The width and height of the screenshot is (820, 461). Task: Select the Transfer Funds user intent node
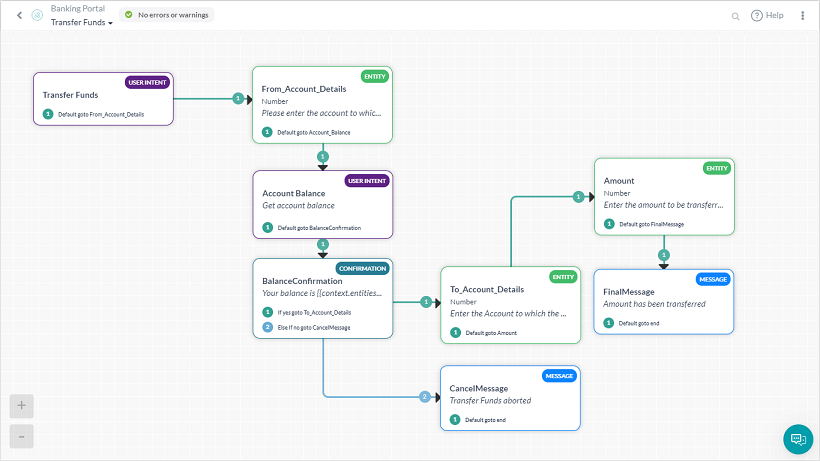click(x=104, y=99)
